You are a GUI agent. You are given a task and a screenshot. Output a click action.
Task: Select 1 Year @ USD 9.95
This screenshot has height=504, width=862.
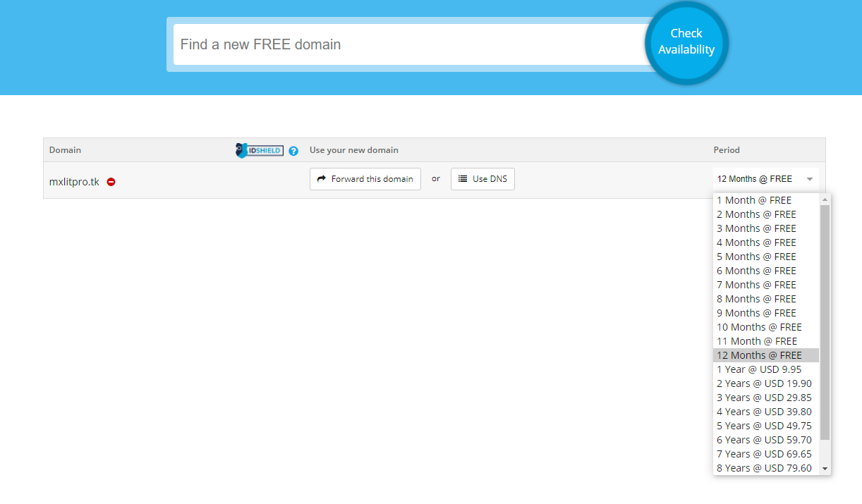[x=759, y=369]
